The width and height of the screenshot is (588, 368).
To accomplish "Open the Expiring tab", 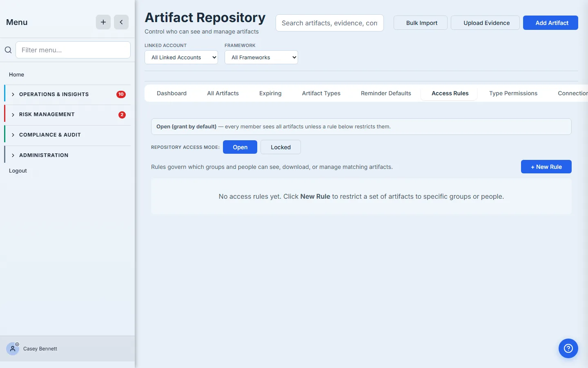I will 270,93.
